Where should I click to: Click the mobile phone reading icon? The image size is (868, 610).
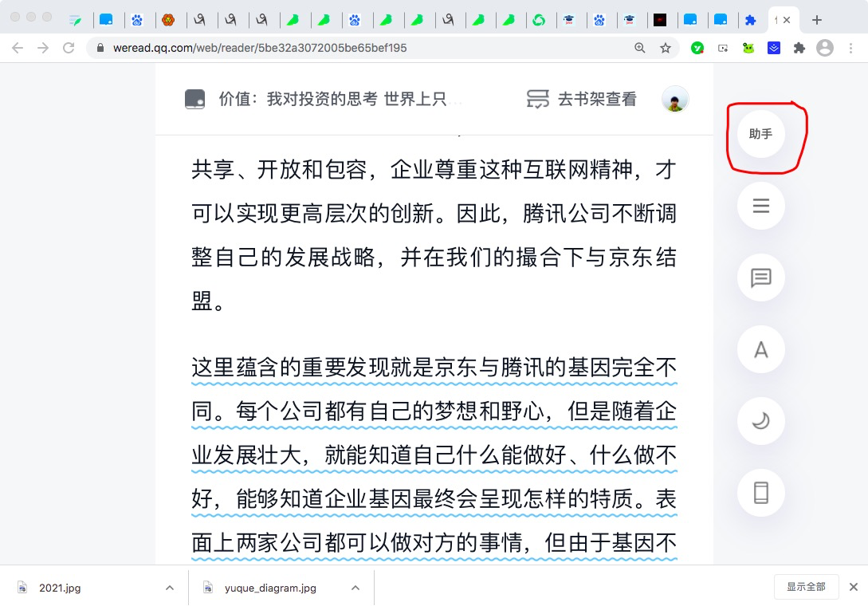coord(760,493)
